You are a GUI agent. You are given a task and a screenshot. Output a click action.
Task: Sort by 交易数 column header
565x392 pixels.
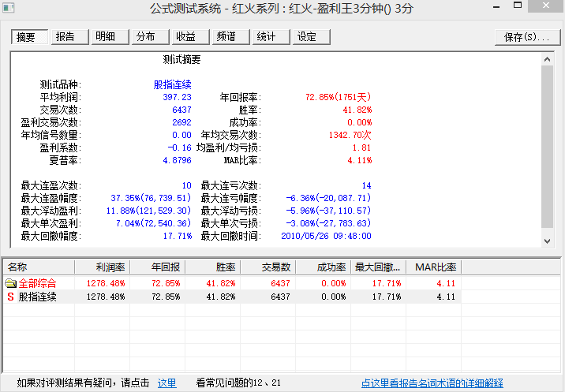click(x=268, y=267)
